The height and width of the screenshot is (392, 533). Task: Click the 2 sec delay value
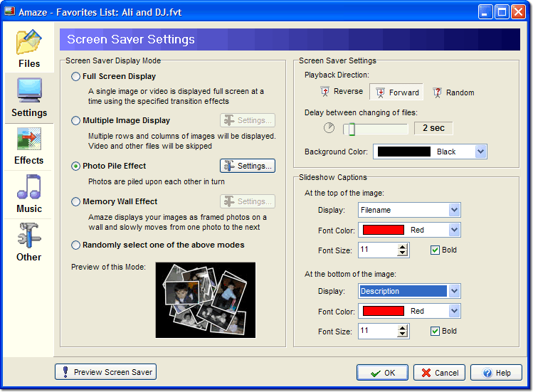coord(433,128)
